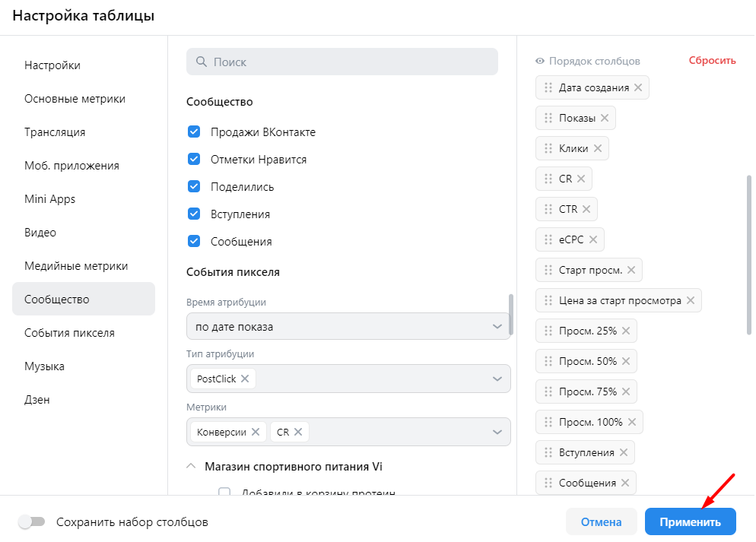The height and width of the screenshot is (542, 756).
Task: Remove Конверсии tag from metrics field
Action: 256,432
